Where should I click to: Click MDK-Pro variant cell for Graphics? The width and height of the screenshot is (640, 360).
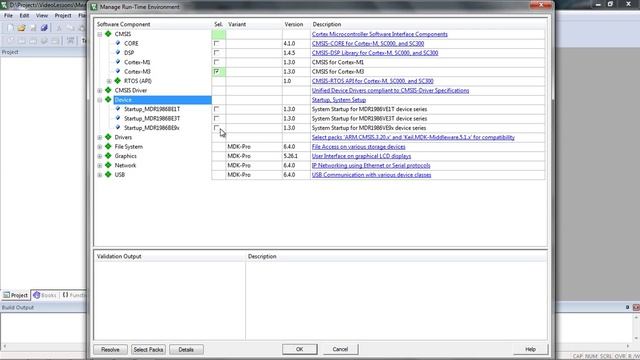[253, 156]
